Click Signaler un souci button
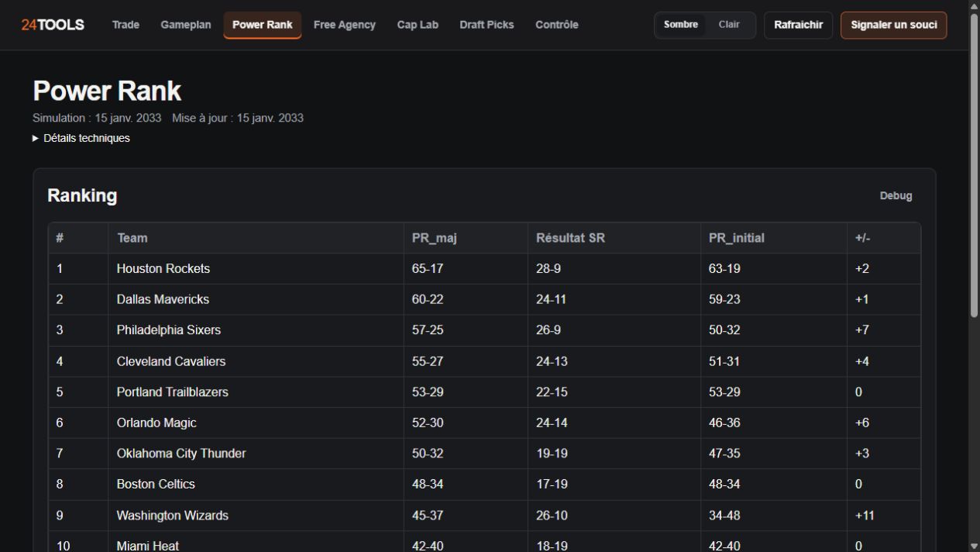Viewport: 980px width, 552px height. [x=894, y=25]
